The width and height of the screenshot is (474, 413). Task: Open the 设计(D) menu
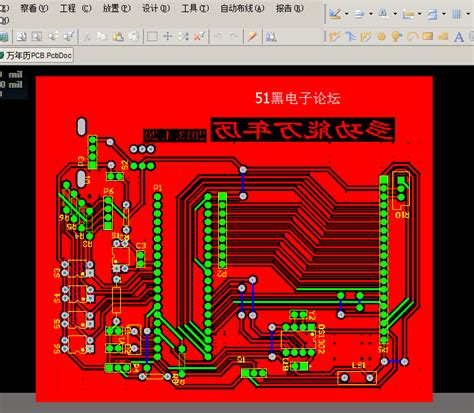point(156,8)
